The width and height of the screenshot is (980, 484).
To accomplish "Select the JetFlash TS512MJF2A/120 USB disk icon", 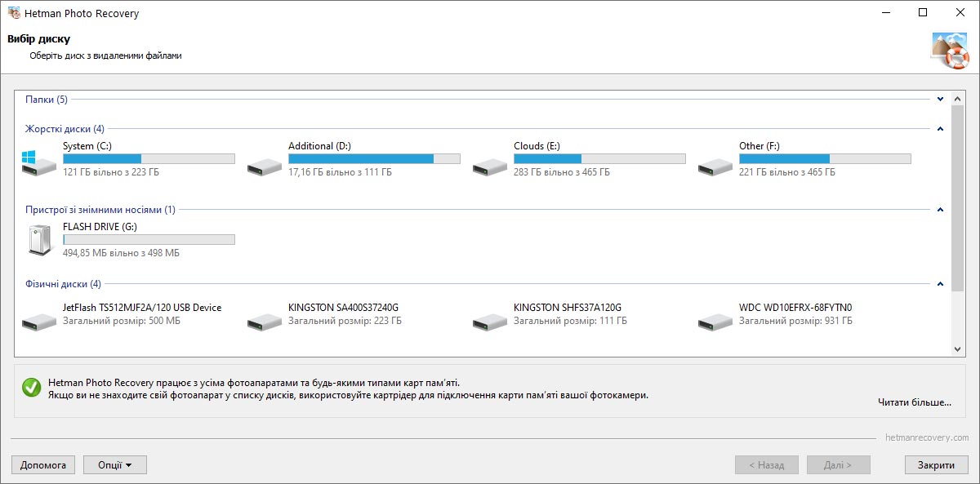I will click(39, 321).
